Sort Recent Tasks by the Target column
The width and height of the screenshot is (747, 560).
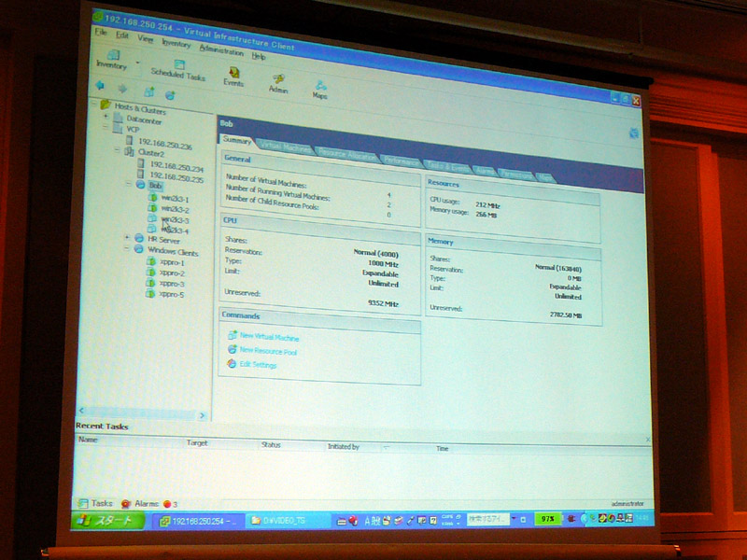[197, 442]
